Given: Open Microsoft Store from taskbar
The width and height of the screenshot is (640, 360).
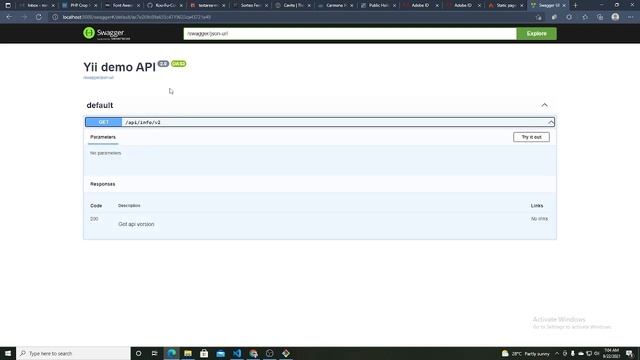Looking at the screenshot, I should (204, 353).
